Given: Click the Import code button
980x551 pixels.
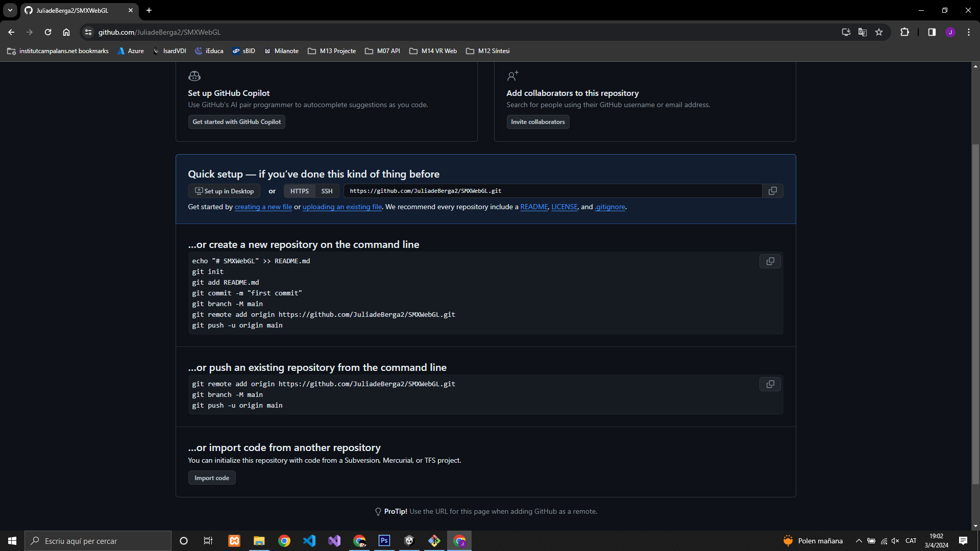Looking at the screenshot, I should [x=211, y=478].
